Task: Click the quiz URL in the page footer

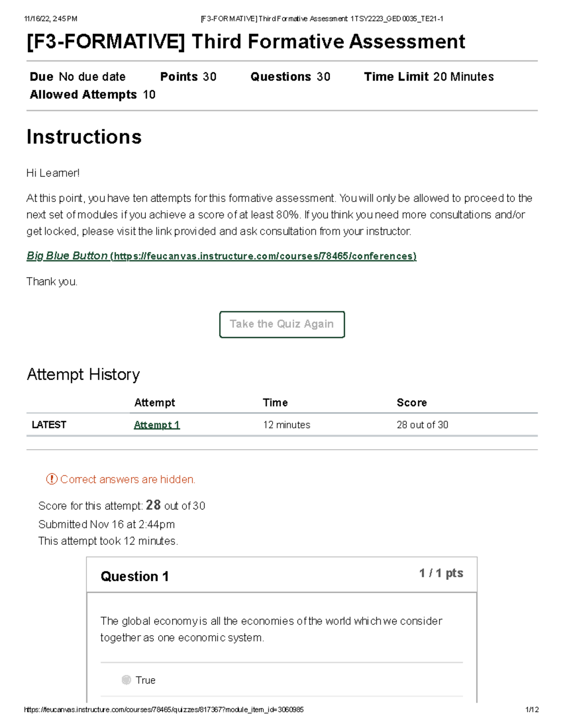Action: (164, 709)
